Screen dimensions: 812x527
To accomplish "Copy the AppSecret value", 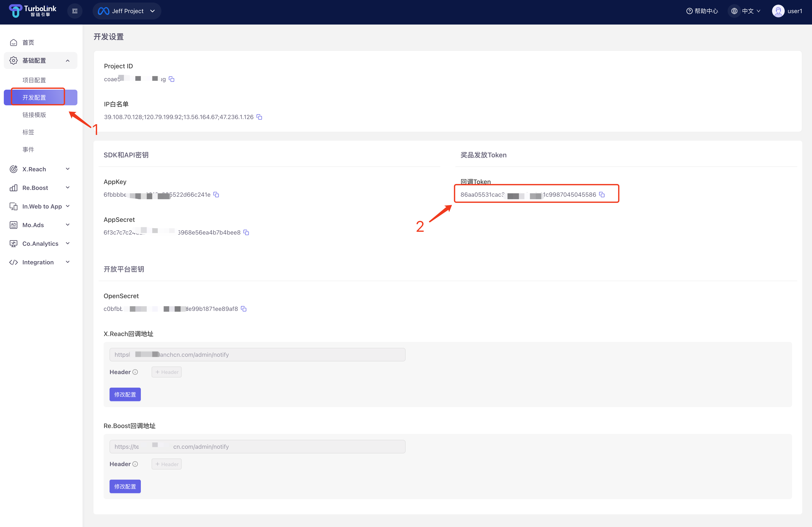I will (x=246, y=232).
